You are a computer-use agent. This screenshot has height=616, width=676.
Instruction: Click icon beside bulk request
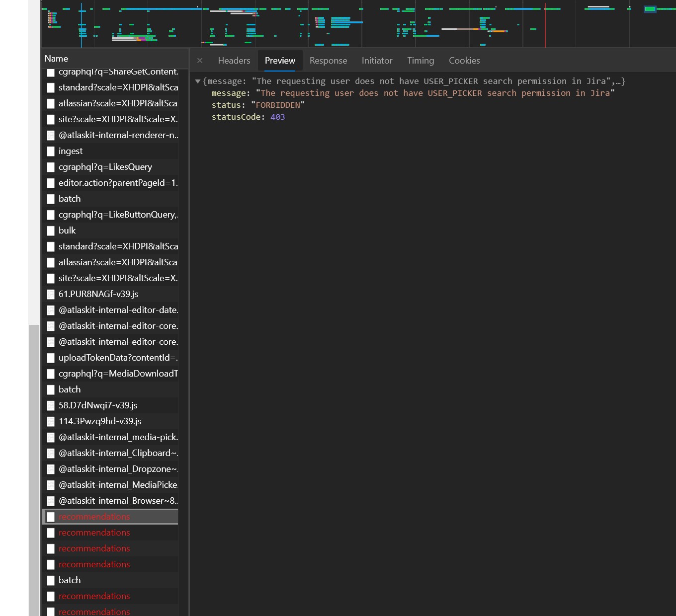pos(51,231)
